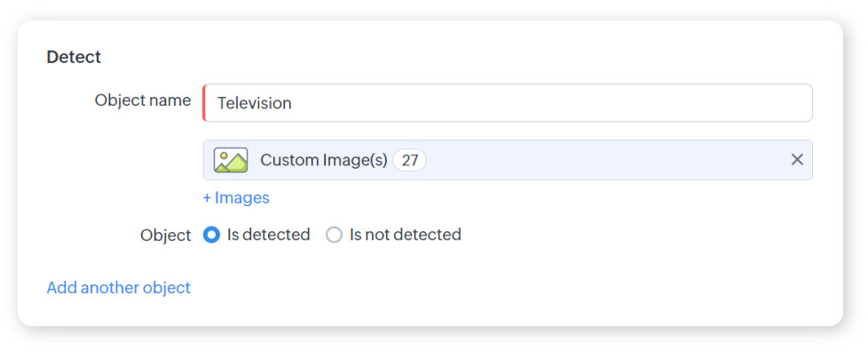
Task: Click the Object name field label
Action: click(x=142, y=100)
